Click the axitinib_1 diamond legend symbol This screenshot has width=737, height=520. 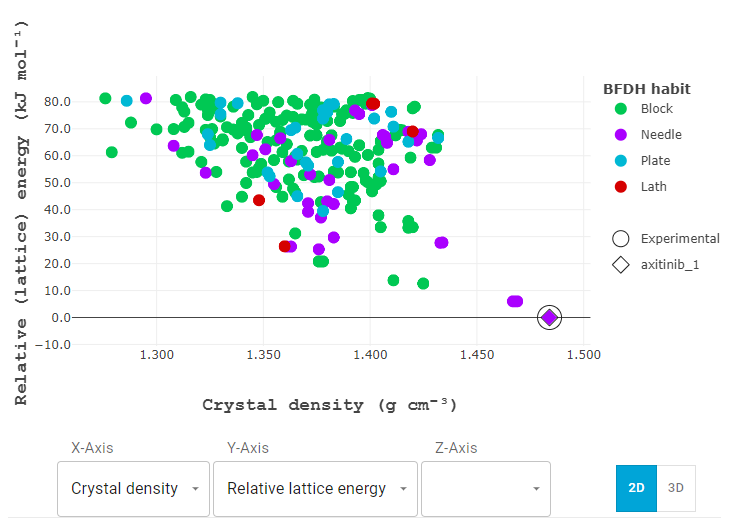[620, 265]
